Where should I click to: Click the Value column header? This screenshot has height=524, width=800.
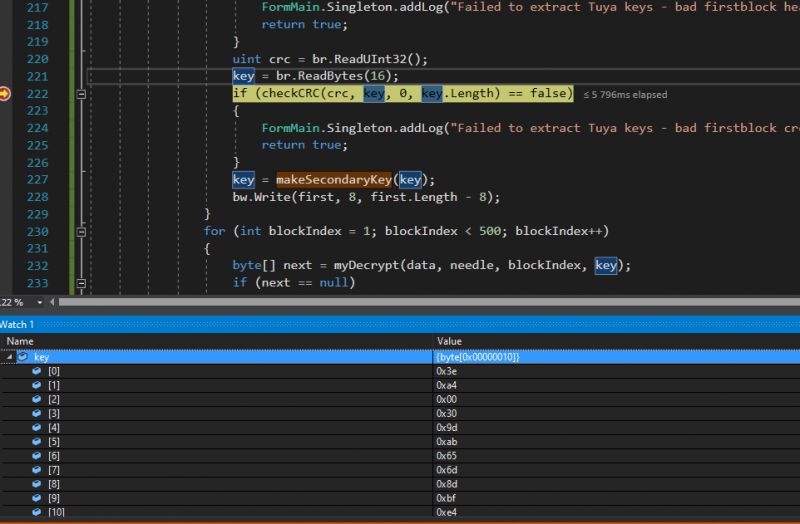(449, 341)
